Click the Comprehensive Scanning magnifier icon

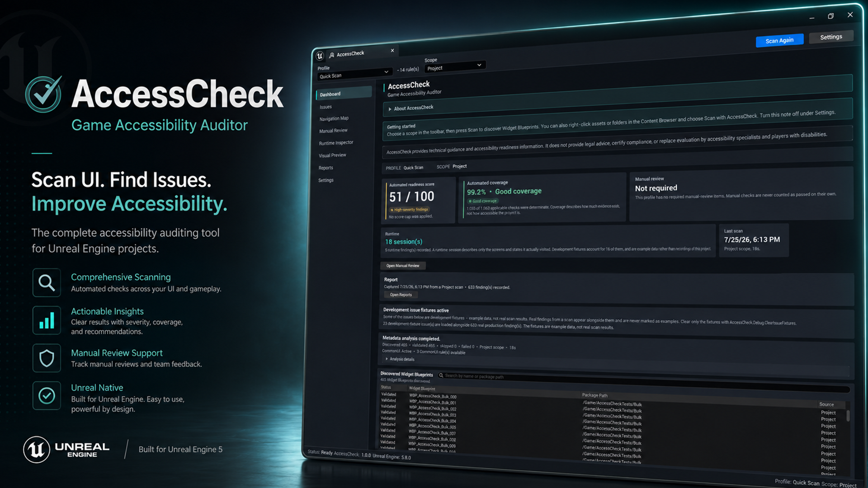coord(47,283)
